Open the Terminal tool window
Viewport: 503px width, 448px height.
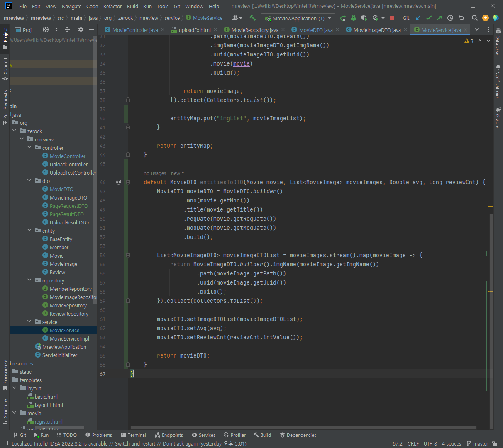(x=134, y=435)
